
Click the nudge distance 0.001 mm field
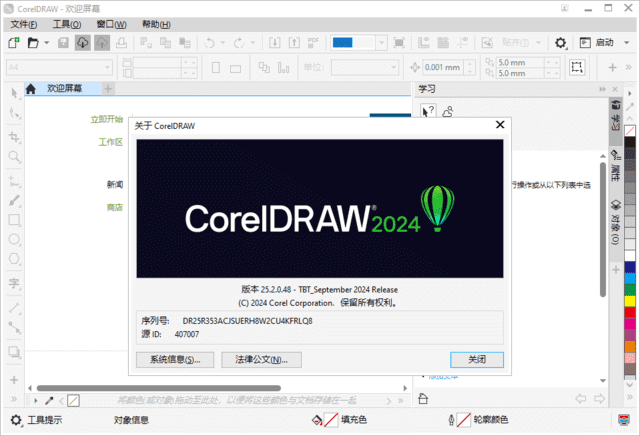point(443,67)
